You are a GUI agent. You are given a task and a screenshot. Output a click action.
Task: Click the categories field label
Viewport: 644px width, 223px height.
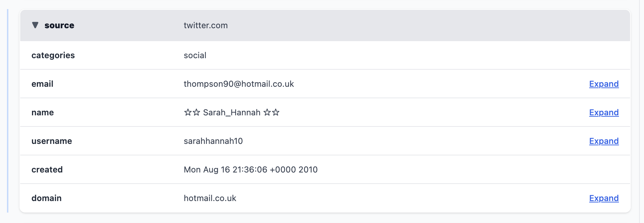[x=53, y=55]
